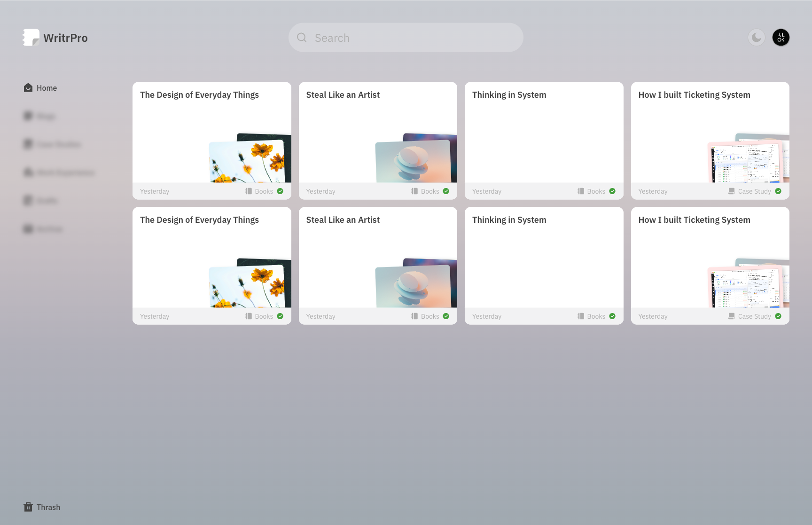Click Books notebook icon on top-row Thinking in System
Image resolution: width=812 pixels, height=525 pixels.
pyautogui.click(x=581, y=191)
